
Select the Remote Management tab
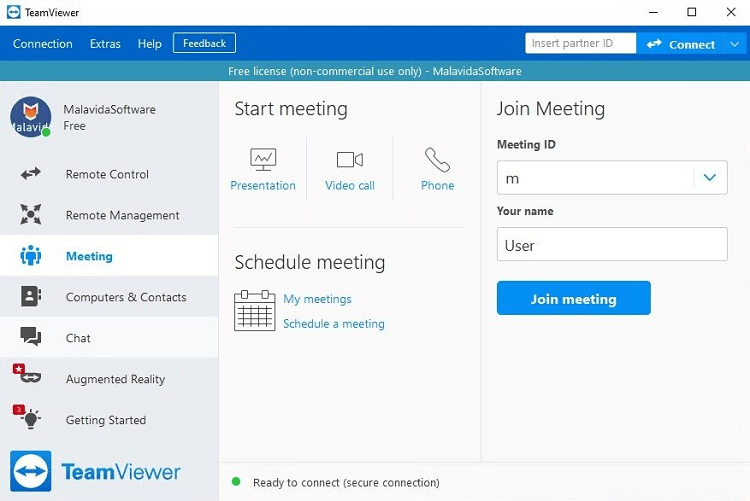coord(109,215)
